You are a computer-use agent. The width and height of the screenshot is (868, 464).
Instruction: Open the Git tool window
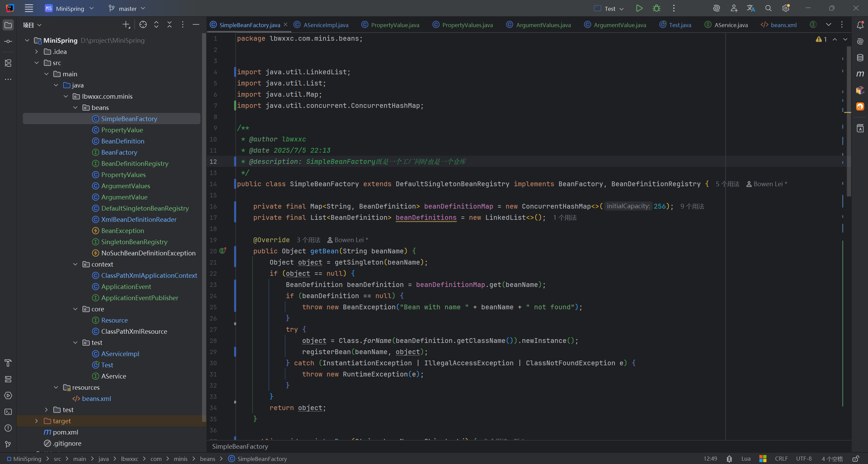8,444
